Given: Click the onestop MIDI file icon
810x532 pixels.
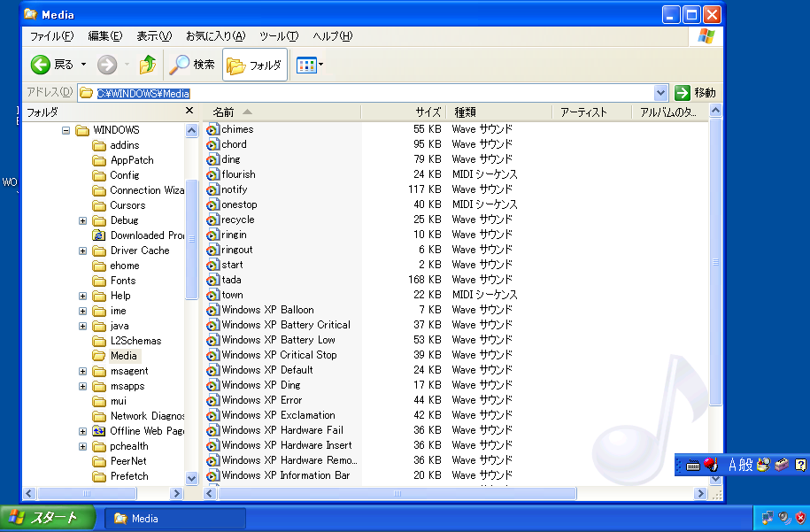Looking at the screenshot, I should point(212,204).
